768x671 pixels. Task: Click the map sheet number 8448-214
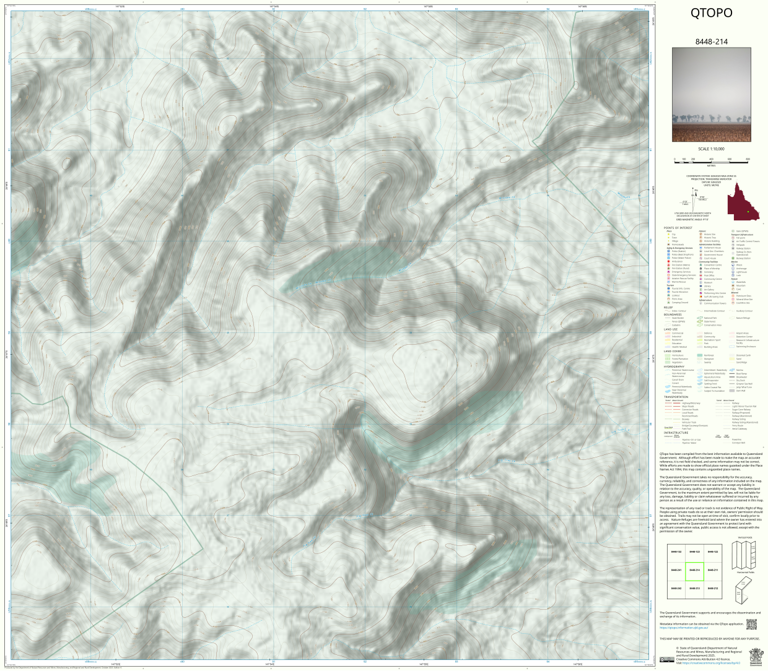pyautogui.click(x=711, y=42)
